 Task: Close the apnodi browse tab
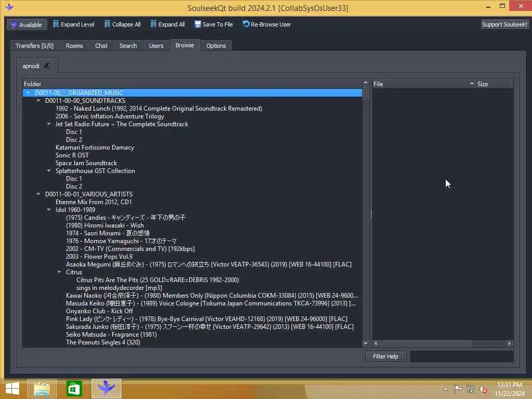(x=46, y=65)
